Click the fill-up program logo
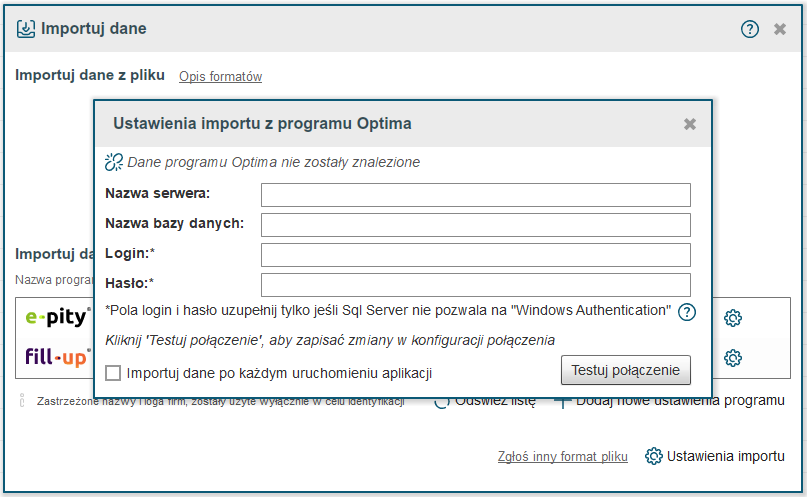The width and height of the screenshot is (807, 497). coord(58,356)
